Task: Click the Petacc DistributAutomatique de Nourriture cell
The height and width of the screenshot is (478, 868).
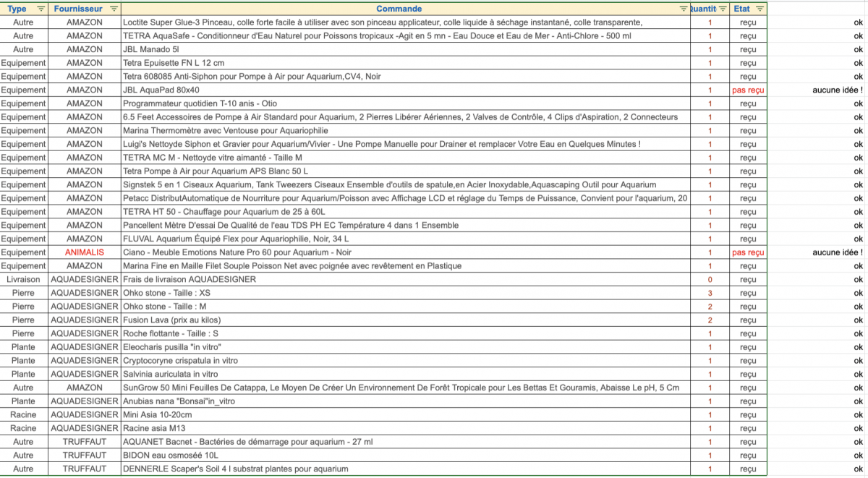Action: click(406, 198)
